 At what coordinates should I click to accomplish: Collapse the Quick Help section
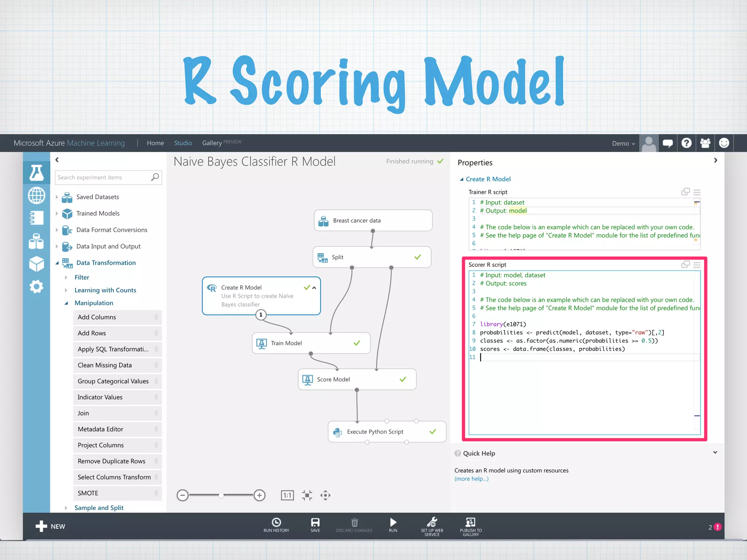[715, 452]
